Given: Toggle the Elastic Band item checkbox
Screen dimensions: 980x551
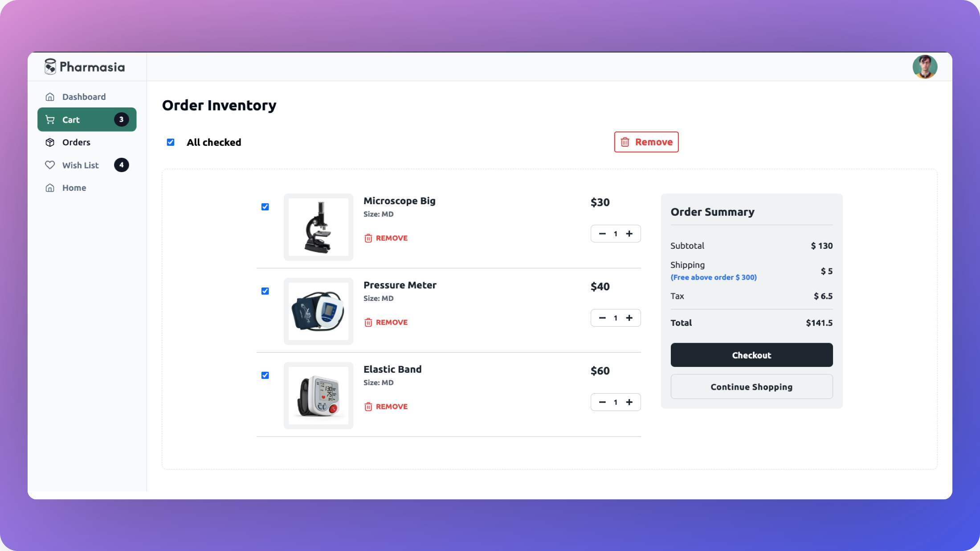Looking at the screenshot, I should pos(265,375).
